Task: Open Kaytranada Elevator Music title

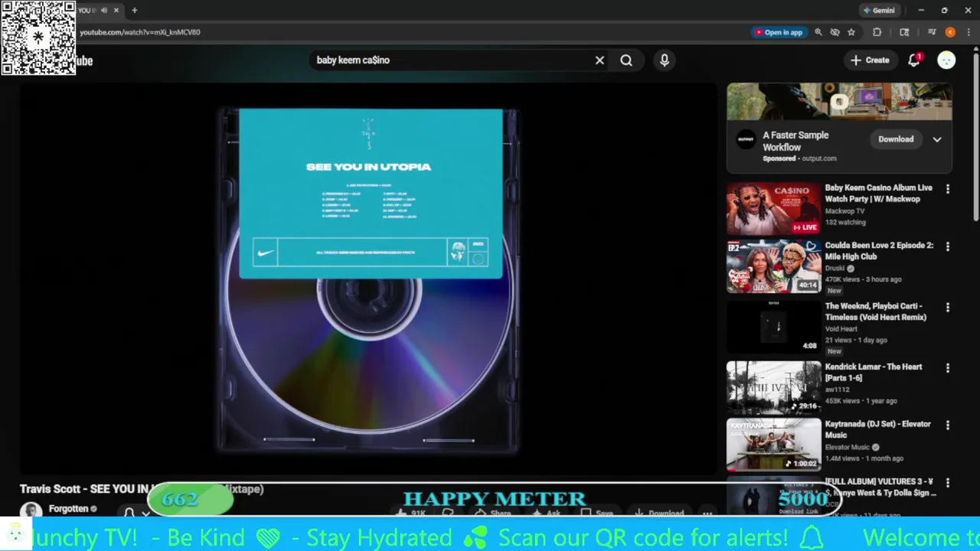Action: tap(877, 429)
